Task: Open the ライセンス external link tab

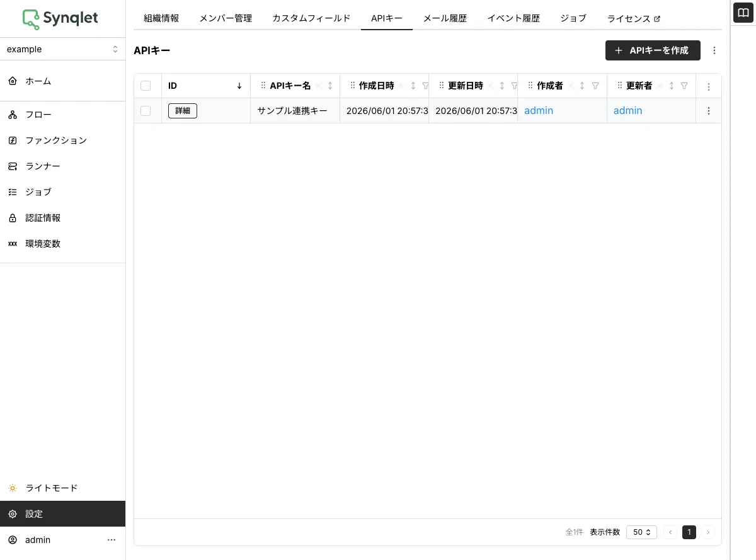Action: coord(634,18)
